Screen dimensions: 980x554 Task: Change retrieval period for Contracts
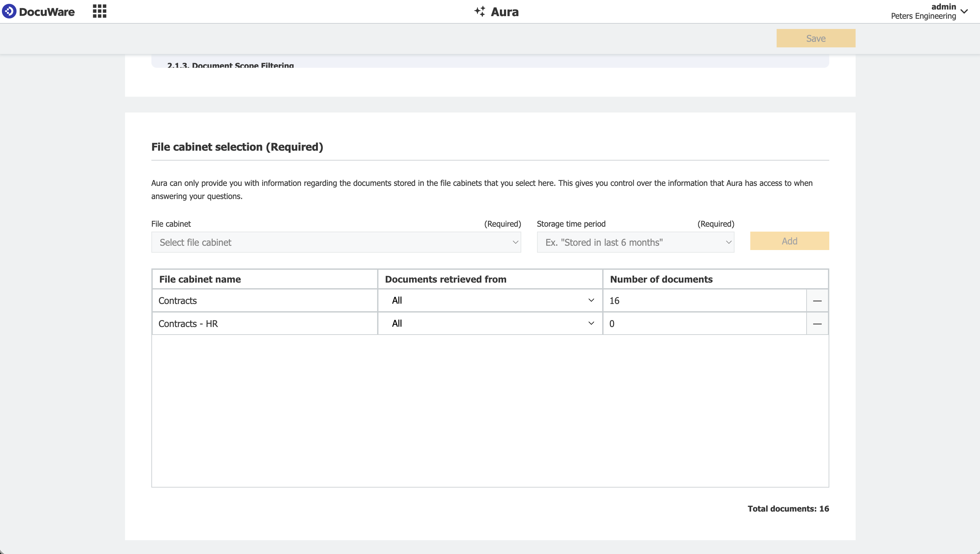coord(490,301)
